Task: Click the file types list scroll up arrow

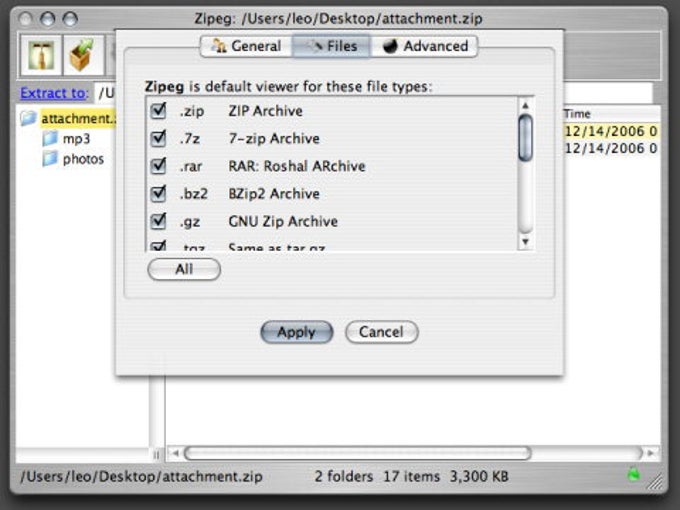Action: (525, 105)
